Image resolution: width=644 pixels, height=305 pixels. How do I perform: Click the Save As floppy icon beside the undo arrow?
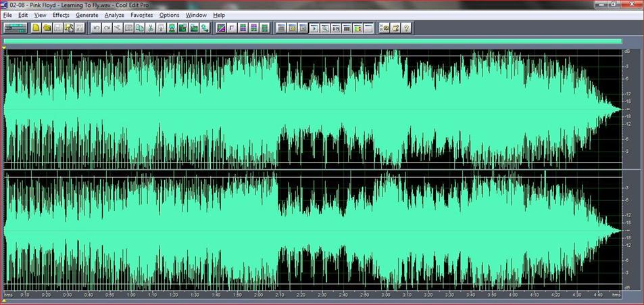pos(79,28)
